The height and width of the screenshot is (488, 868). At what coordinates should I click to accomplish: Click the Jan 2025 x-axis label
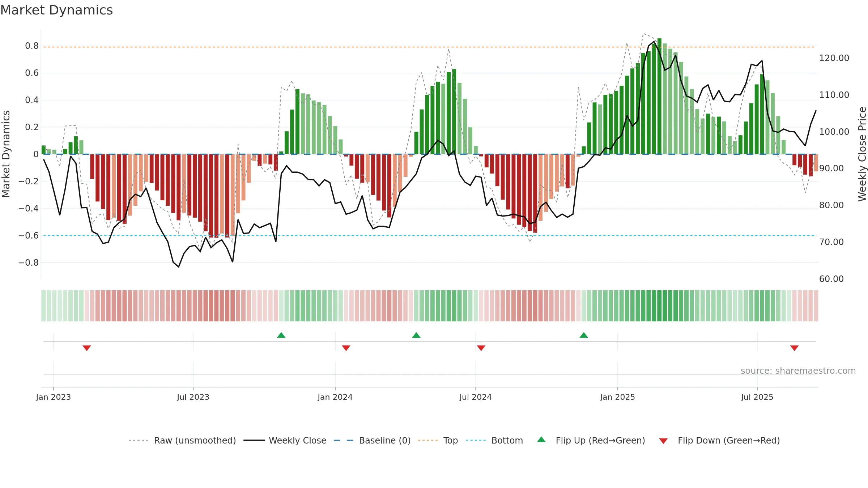(618, 397)
